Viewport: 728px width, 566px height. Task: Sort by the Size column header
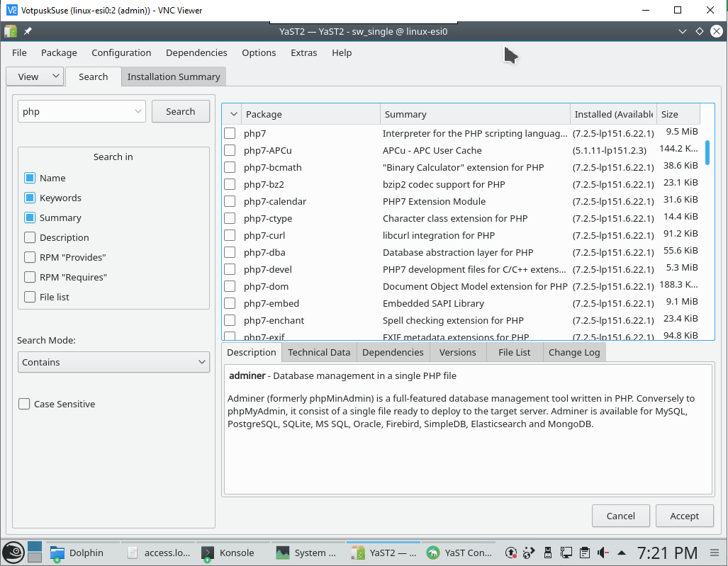coord(678,114)
